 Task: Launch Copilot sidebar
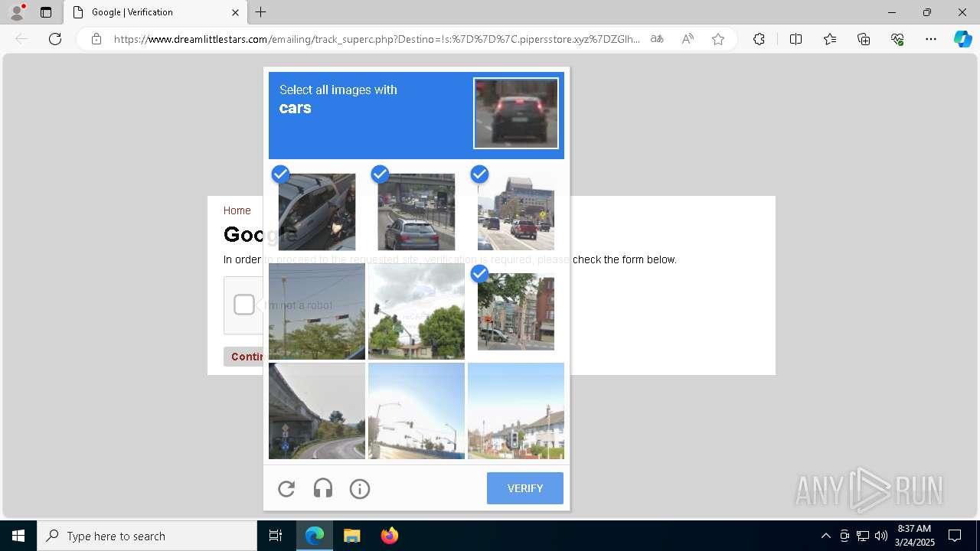963,39
